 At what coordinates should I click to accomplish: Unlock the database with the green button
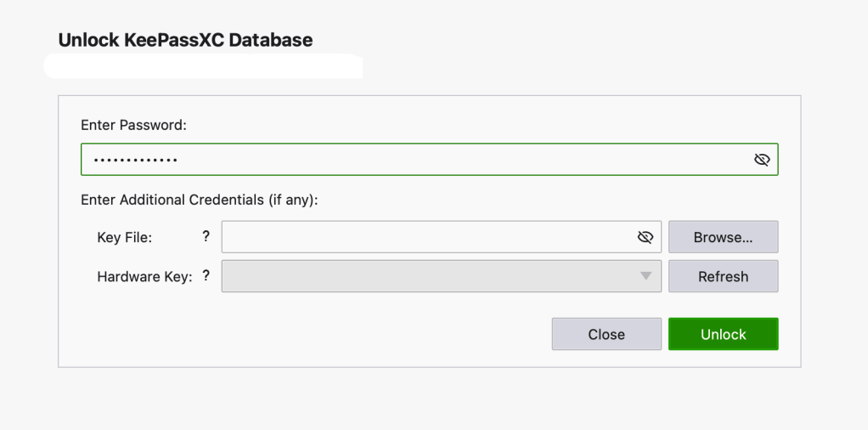coord(723,334)
